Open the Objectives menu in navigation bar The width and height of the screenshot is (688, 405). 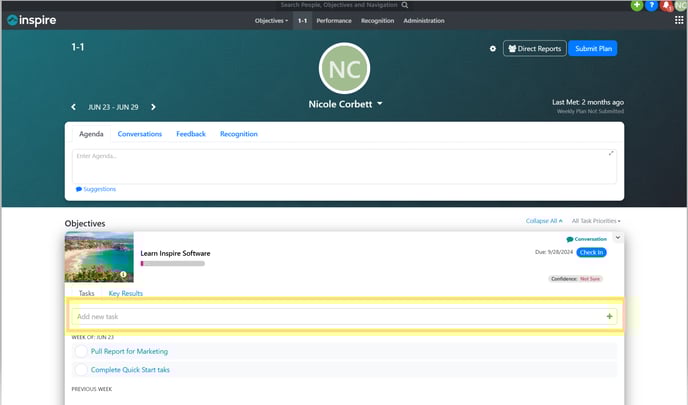point(271,20)
